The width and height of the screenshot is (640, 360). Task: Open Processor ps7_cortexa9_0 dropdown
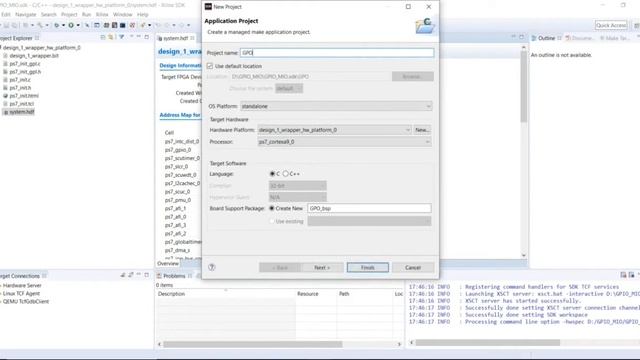point(344,142)
